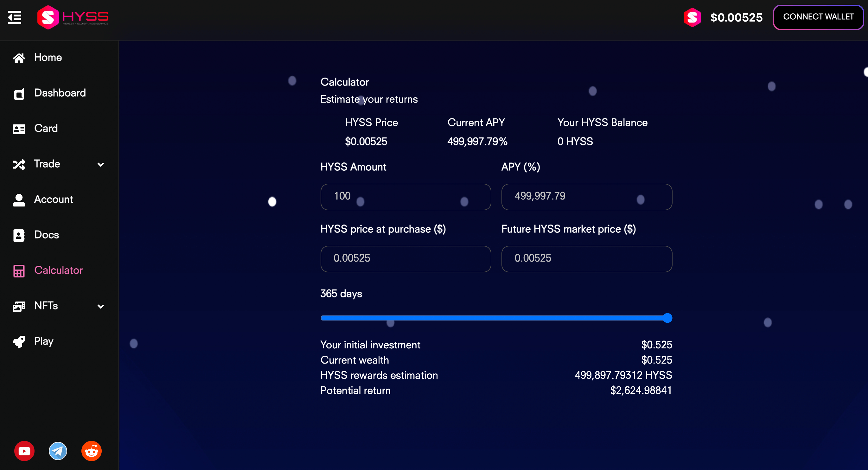868x470 pixels.
Task: Click the Connect Wallet button
Action: (x=818, y=17)
